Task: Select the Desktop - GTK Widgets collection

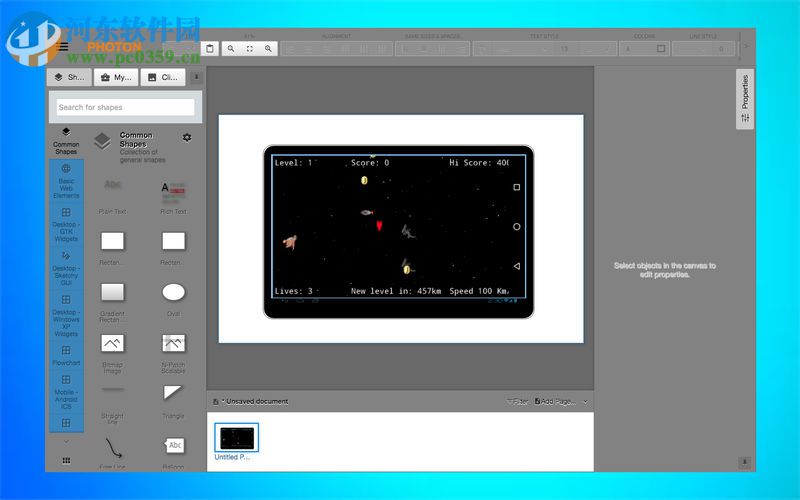Action: coord(66,224)
